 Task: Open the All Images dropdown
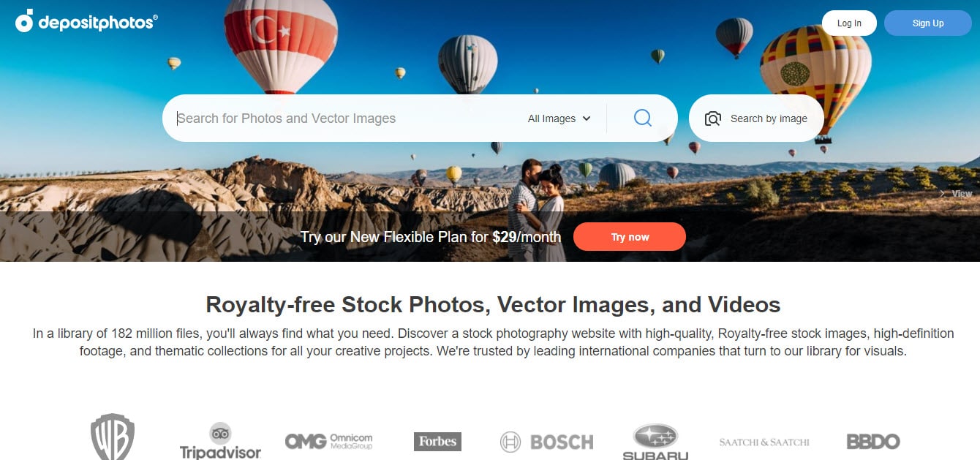pyautogui.click(x=559, y=118)
